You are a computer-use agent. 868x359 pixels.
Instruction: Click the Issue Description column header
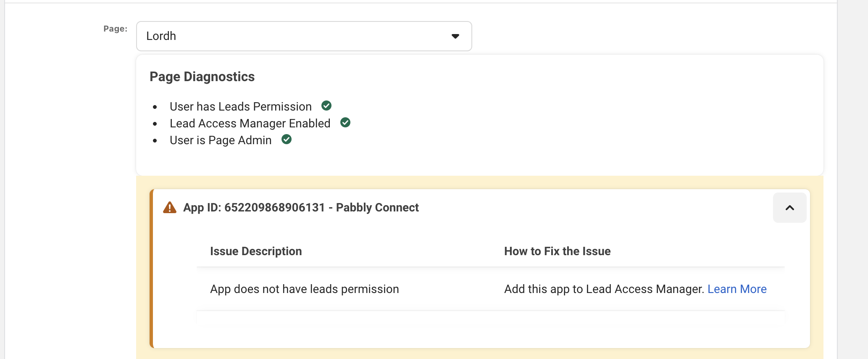[x=256, y=251]
